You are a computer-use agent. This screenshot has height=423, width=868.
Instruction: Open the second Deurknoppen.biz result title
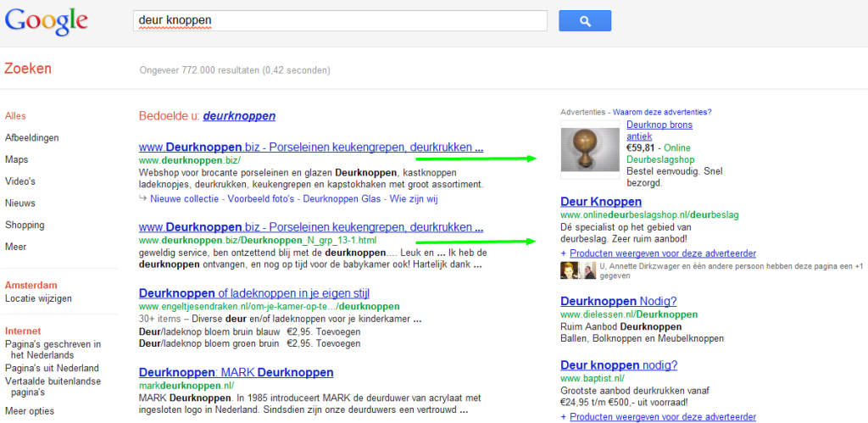click(311, 227)
